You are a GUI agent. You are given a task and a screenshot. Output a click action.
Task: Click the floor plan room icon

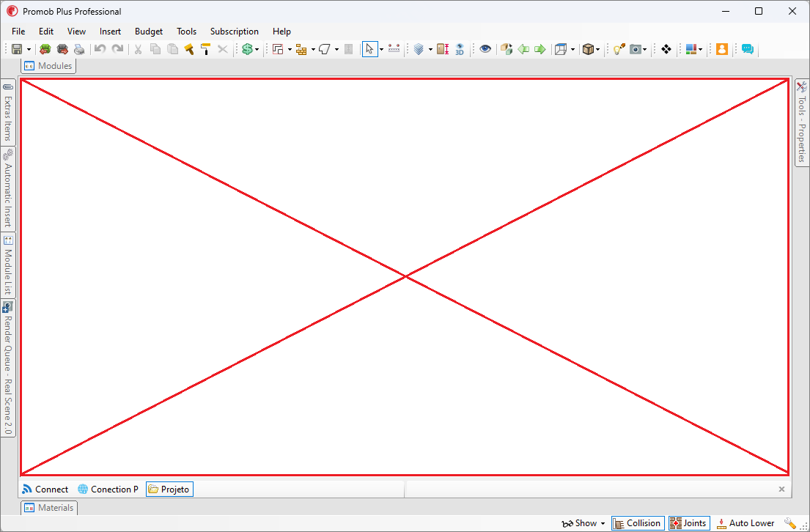coord(278,49)
